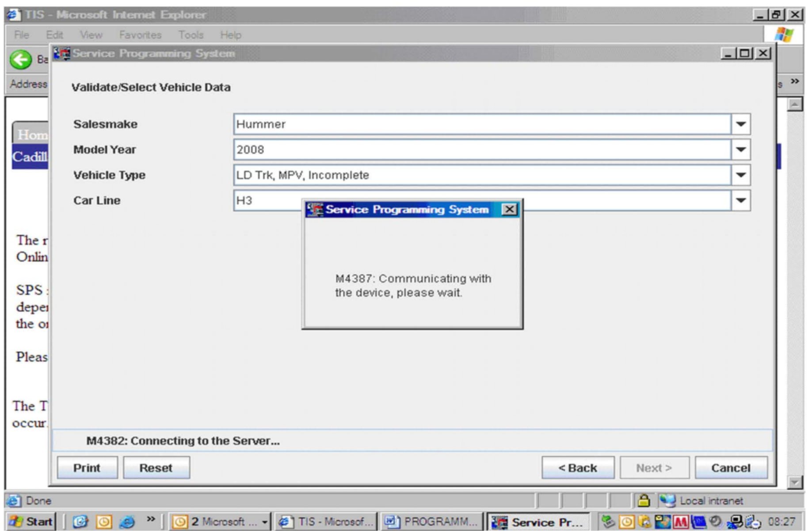
Task: Click the Outlook quick launch icon
Action: pos(104,522)
